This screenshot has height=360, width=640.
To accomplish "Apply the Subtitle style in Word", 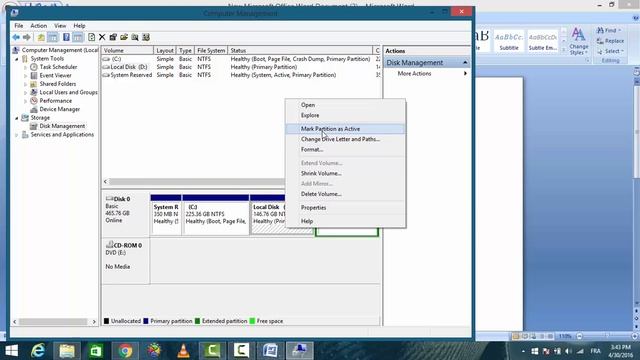I will click(509, 41).
